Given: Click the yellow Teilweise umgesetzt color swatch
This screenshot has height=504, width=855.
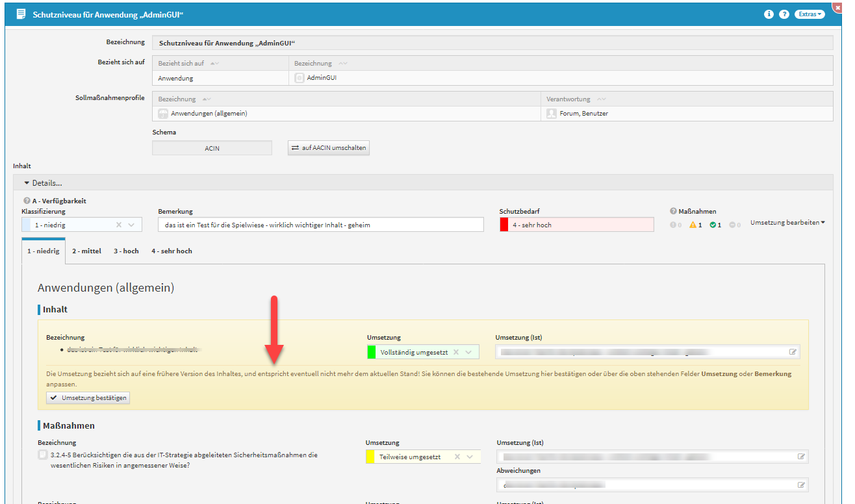Looking at the screenshot, I should pyautogui.click(x=370, y=457).
